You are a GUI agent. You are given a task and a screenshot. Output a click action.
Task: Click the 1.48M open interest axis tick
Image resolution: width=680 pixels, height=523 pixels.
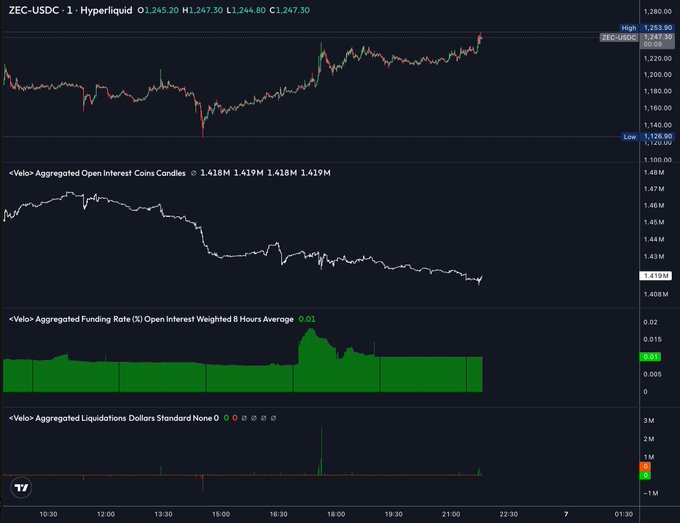tap(654, 173)
